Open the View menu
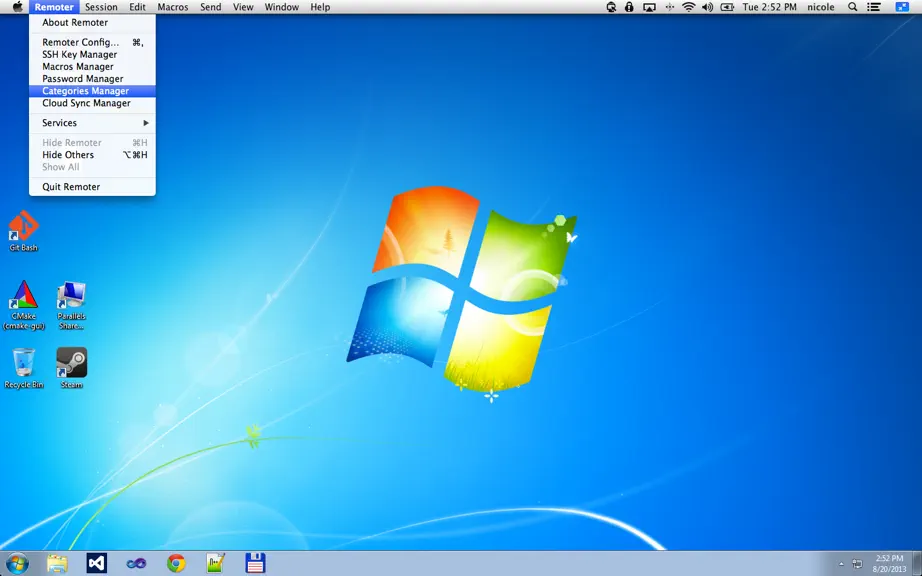This screenshot has height=576, width=922. coord(243,7)
